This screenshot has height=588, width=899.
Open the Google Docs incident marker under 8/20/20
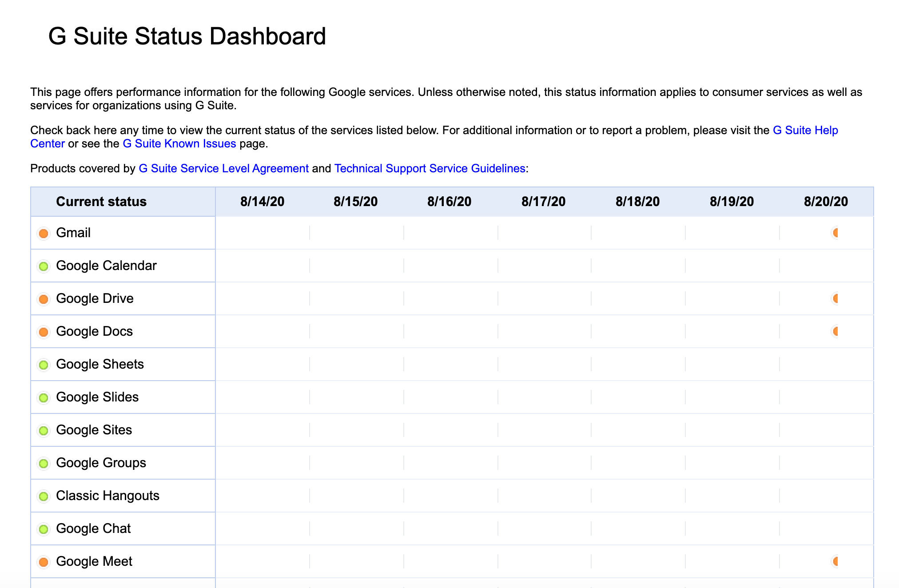coord(835,331)
